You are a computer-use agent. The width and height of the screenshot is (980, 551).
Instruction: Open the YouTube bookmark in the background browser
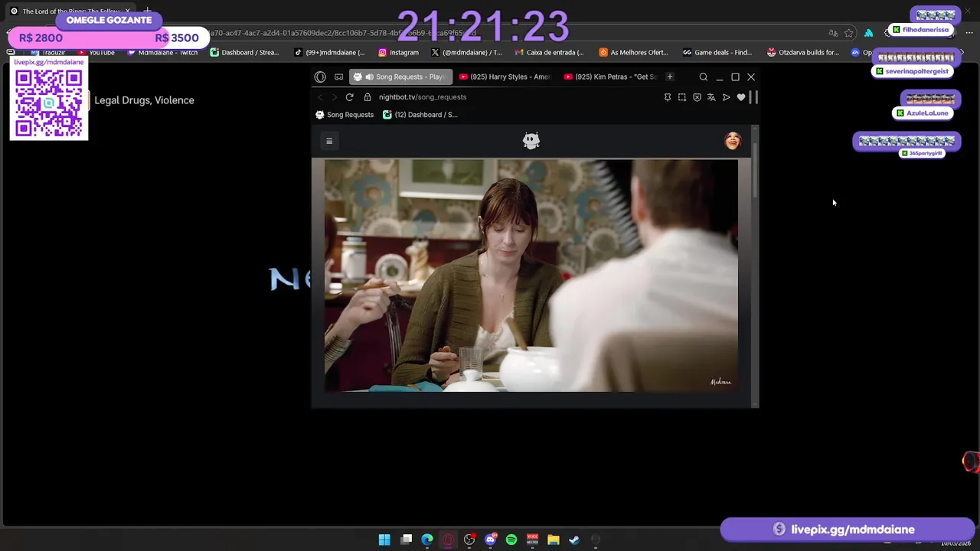(x=97, y=53)
